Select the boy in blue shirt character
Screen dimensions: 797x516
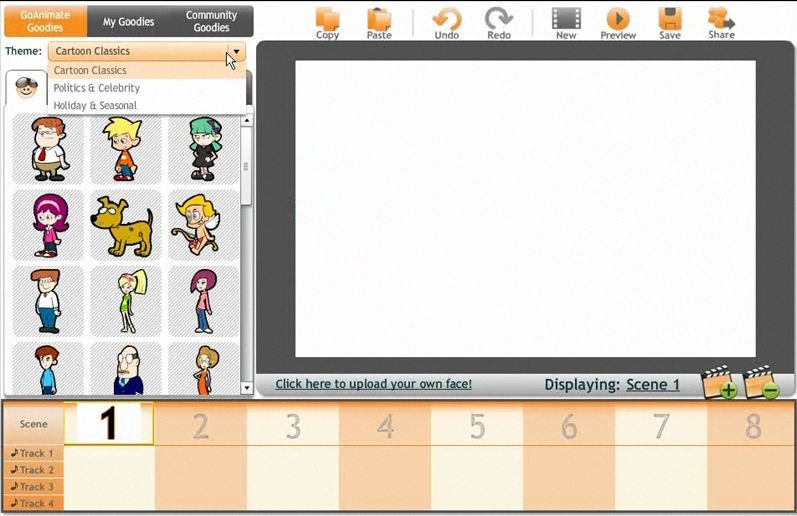48,369
